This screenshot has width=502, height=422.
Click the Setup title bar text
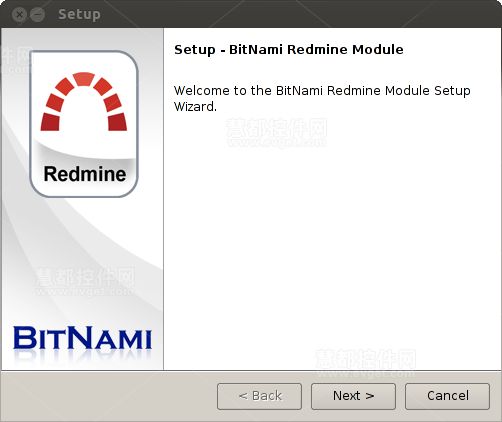pos(79,15)
